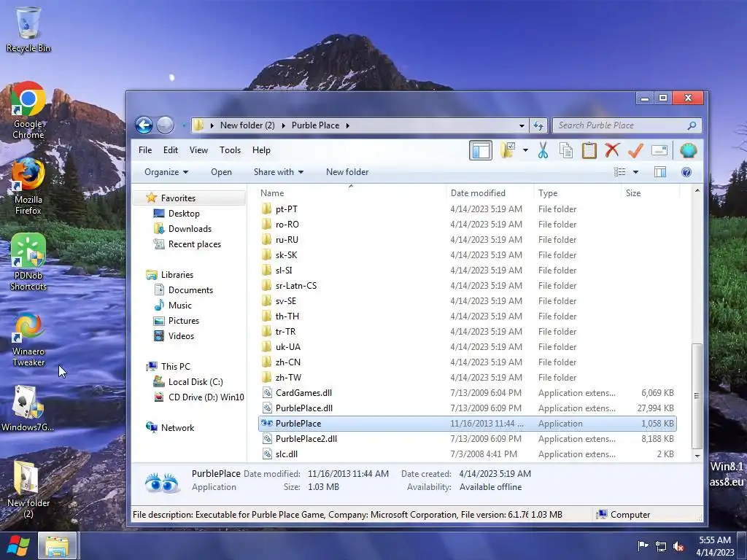Open the Edit menu
The width and height of the screenshot is (747, 560).
click(171, 150)
